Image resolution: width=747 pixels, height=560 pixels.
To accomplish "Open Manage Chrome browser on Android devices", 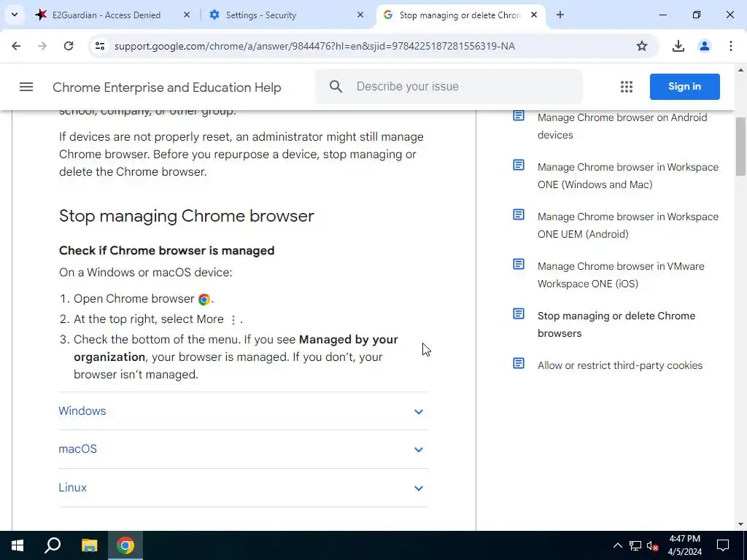I will 622,126.
